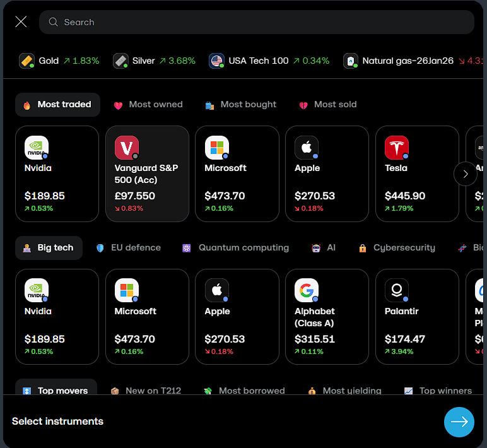Click the padlock icon on Cybersecurity

[x=363, y=248]
